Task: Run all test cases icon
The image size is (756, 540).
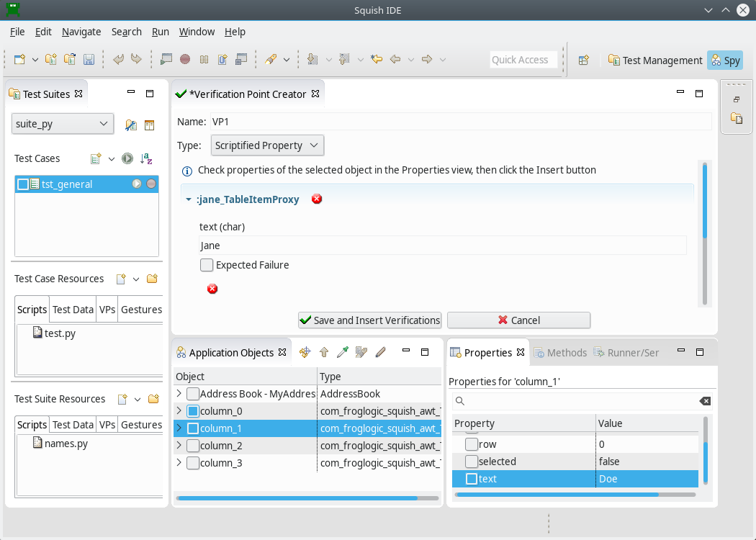Action: pyautogui.click(x=127, y=158)
